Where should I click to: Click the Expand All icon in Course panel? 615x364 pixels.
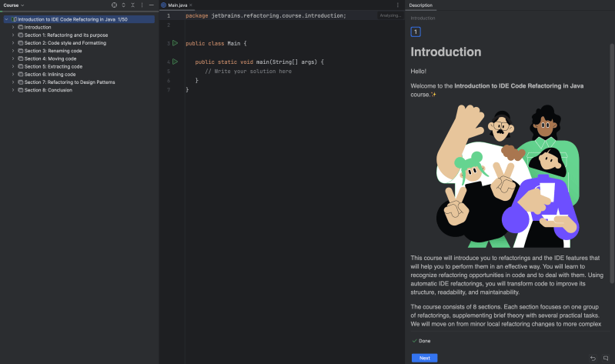(x=124, y=5)
